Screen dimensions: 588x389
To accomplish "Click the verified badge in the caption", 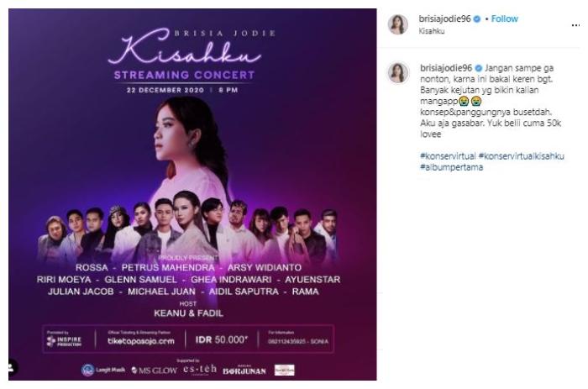I will 479,68.
